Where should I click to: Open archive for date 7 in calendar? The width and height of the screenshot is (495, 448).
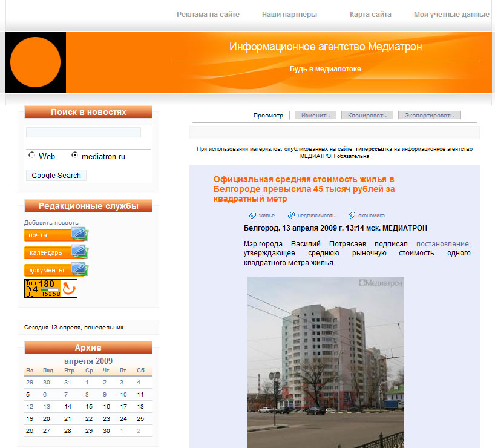point(66,395)
